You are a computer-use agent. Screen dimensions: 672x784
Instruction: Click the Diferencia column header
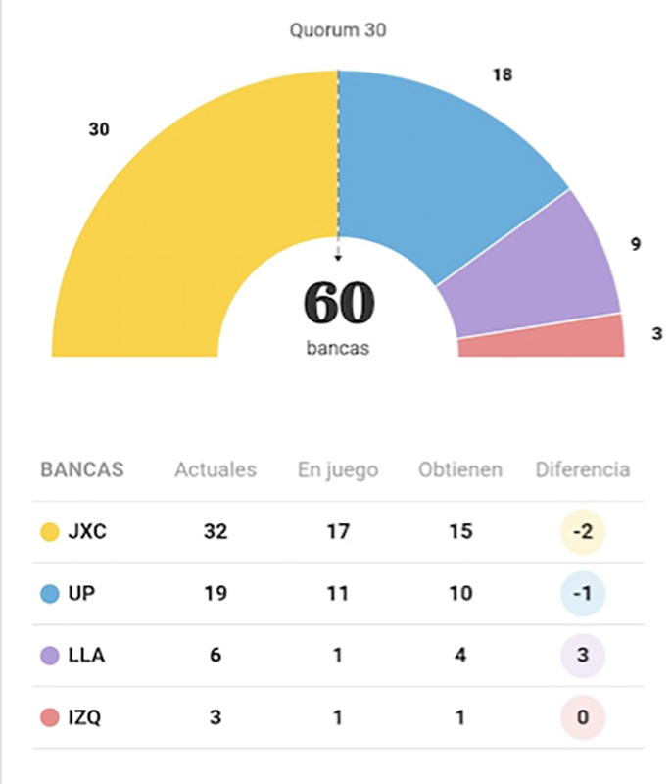582,469
